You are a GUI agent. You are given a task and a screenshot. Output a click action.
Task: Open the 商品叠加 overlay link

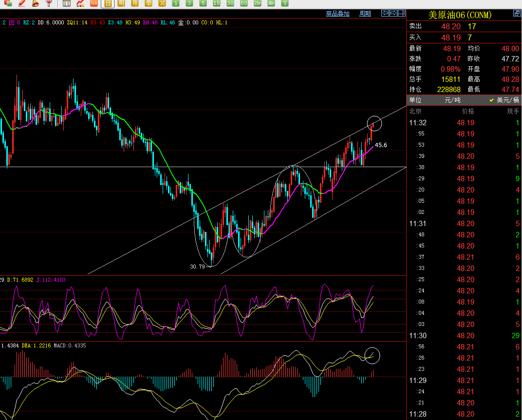click(x=337, y=14)
